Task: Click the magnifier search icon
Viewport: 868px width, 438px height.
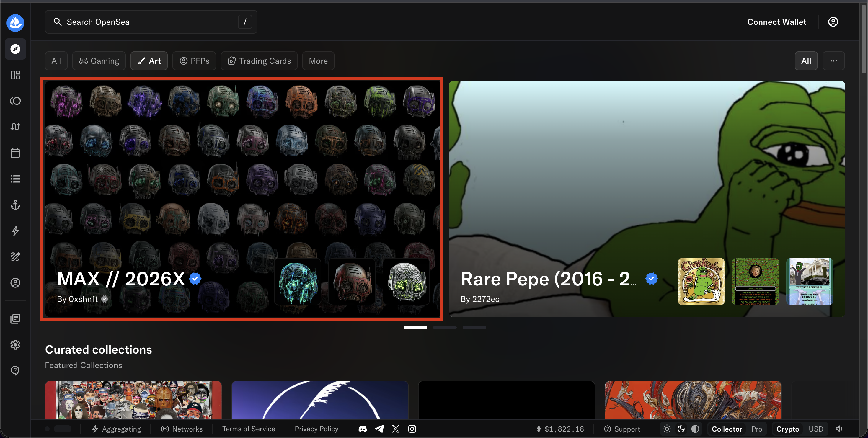Action: coord(58,22)
